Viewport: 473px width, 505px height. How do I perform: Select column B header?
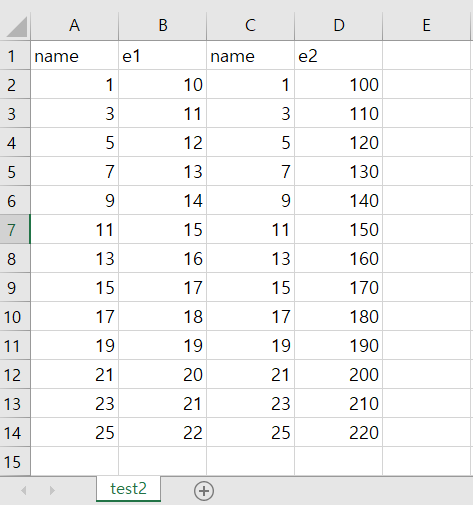pos(162,26)
